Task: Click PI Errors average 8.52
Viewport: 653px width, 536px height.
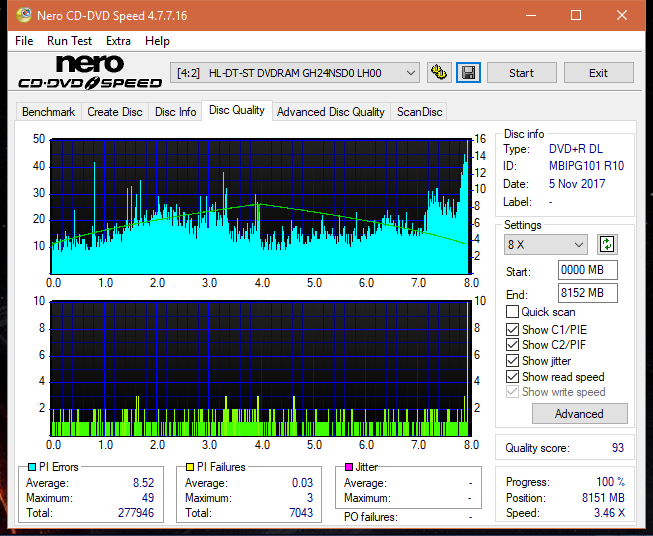Action: pos(144,483)
